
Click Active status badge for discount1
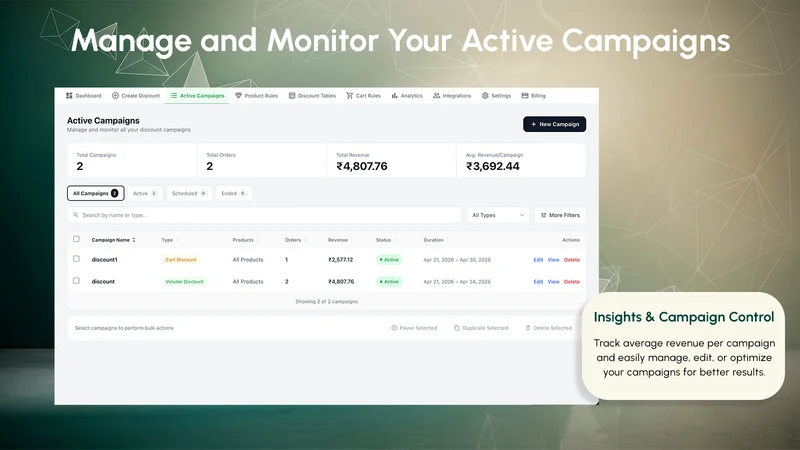point(389,260)
